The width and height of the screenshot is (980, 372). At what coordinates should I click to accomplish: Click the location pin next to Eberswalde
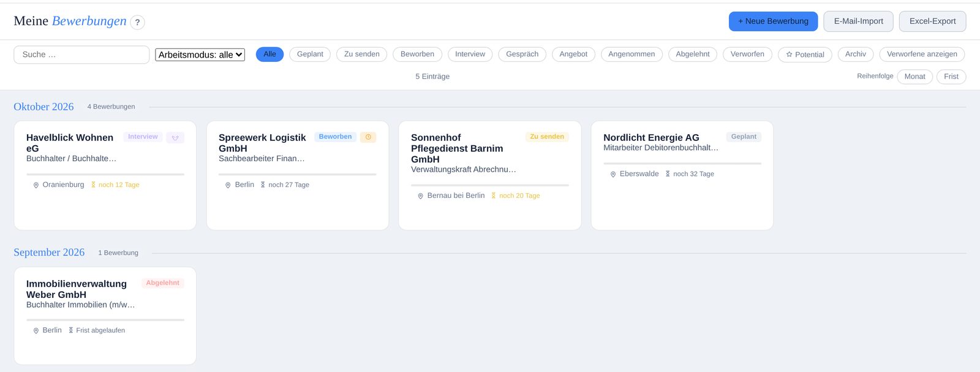(x=613, y=174)
